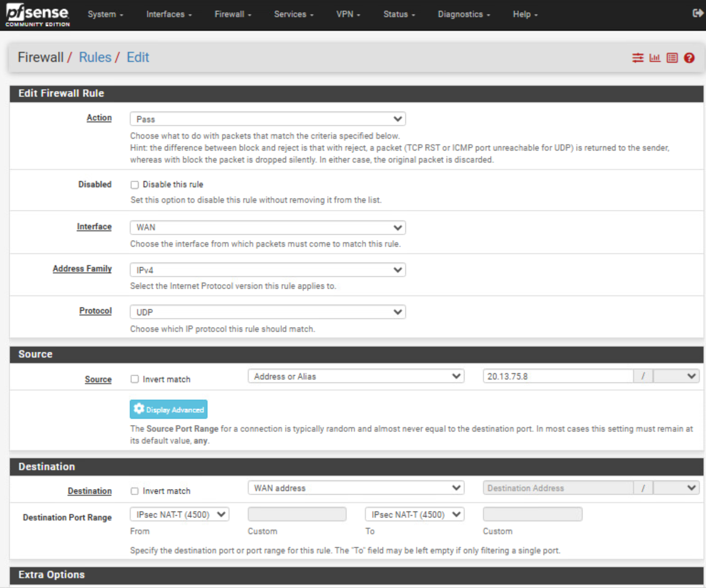Screen dimensions: 706x588
Task: Open the Action dropdown set to Pass
Action: [x=268, y=119]
